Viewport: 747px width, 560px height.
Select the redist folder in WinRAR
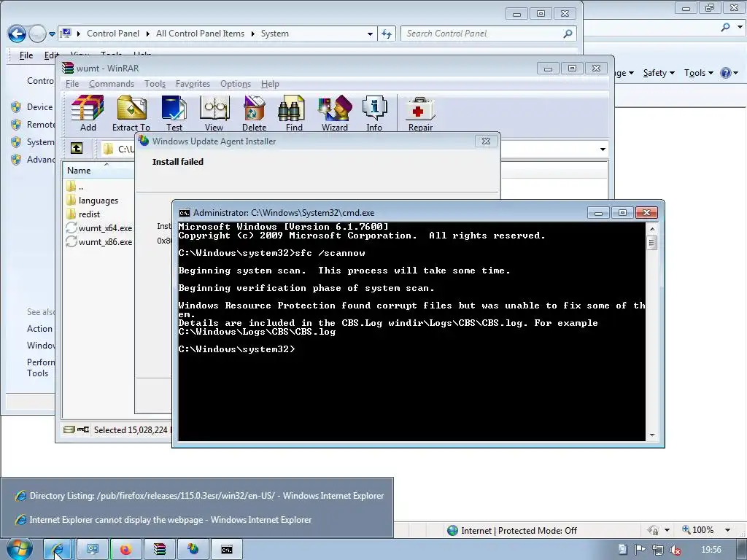click(89, 214)
